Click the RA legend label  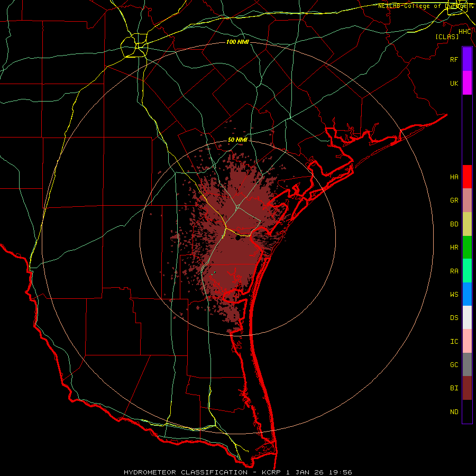click(454, 271)
